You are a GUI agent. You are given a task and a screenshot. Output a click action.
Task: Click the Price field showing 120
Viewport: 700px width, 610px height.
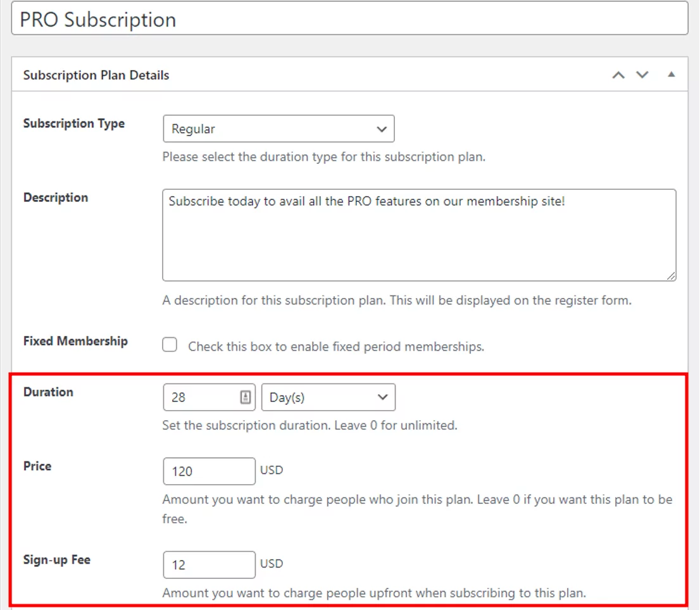209,471
